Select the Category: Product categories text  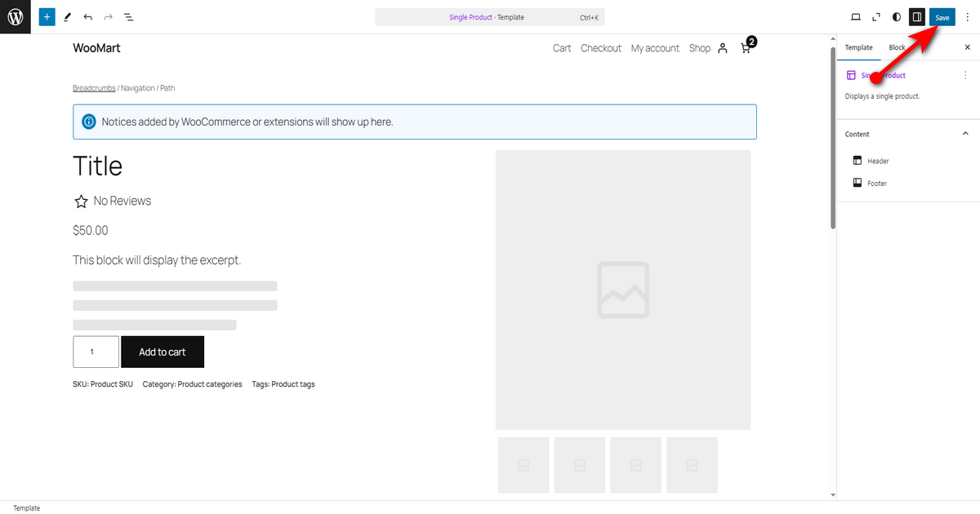coord(192,384)
